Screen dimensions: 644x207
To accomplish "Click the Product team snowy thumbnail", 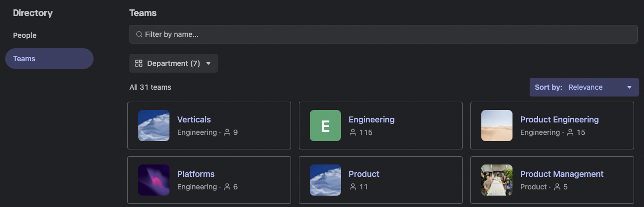I will [x=325, y=180].
